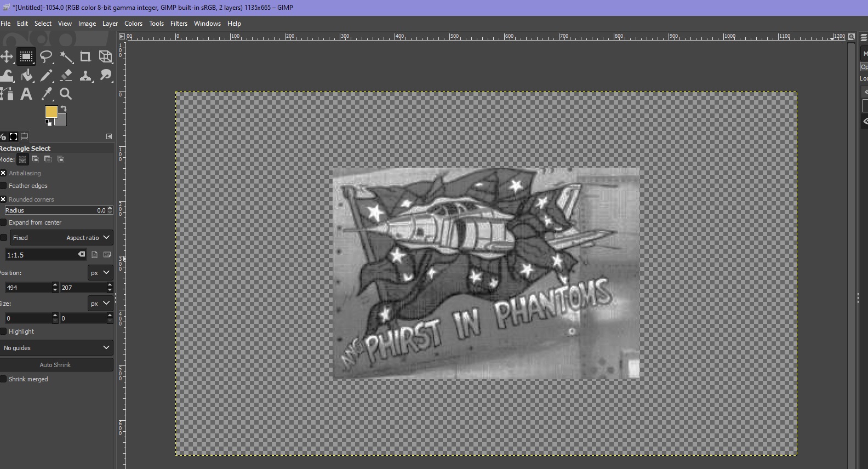Clear the 1:1.5 aspect ratio entry
The width and height of the screenshot is (868, 469).
coord(82,254)
